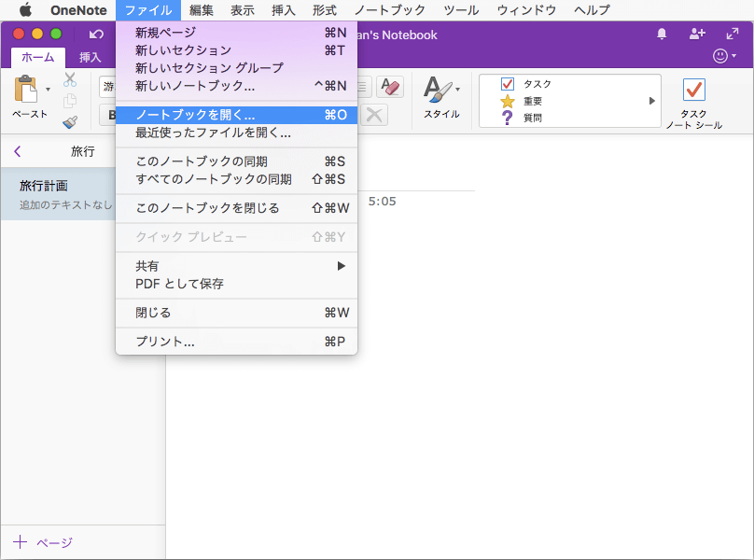
Task: Choose 新しいノートブック... menu item
Action: pos(237,86)
